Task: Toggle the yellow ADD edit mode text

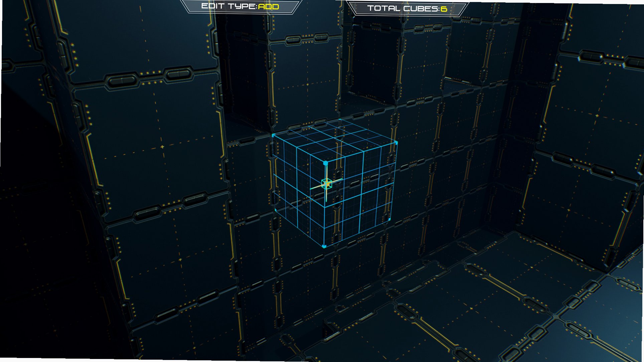Action: tap(269, 7)
